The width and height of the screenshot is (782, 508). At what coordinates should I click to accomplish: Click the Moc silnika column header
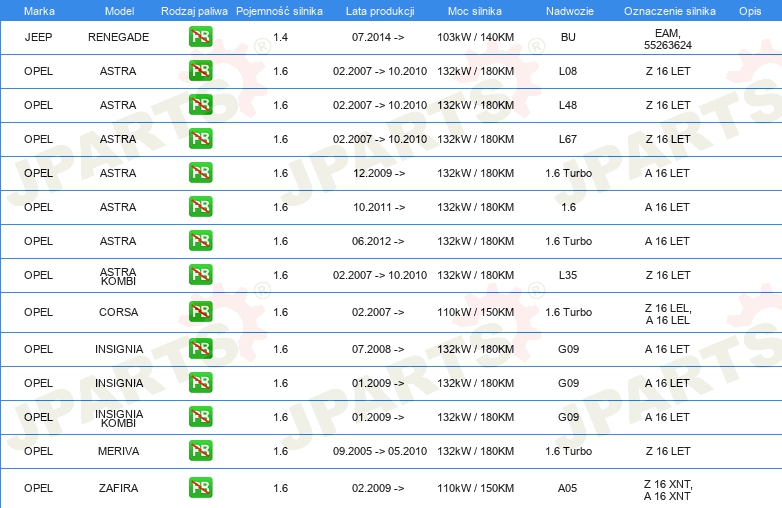coord(475,10)
